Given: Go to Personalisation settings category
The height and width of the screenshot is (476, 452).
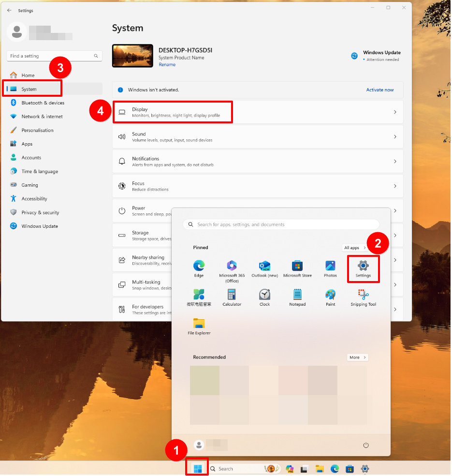Looking at the screenshot, I should pos(38,130).
